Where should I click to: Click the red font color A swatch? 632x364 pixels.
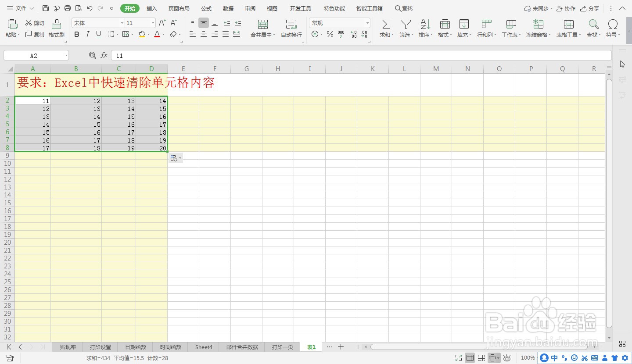pos(157,34)
